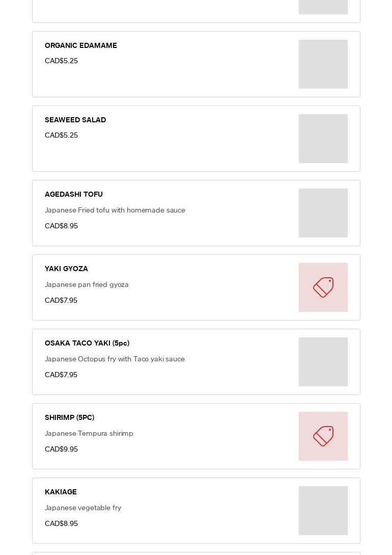The image size is (392, 555).
Task: Click the Kakiage image placeholder
Action: [x=323, y=511]
